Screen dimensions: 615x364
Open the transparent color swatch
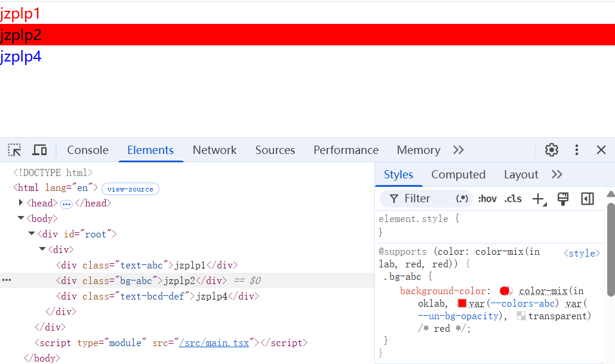point(521,316)
